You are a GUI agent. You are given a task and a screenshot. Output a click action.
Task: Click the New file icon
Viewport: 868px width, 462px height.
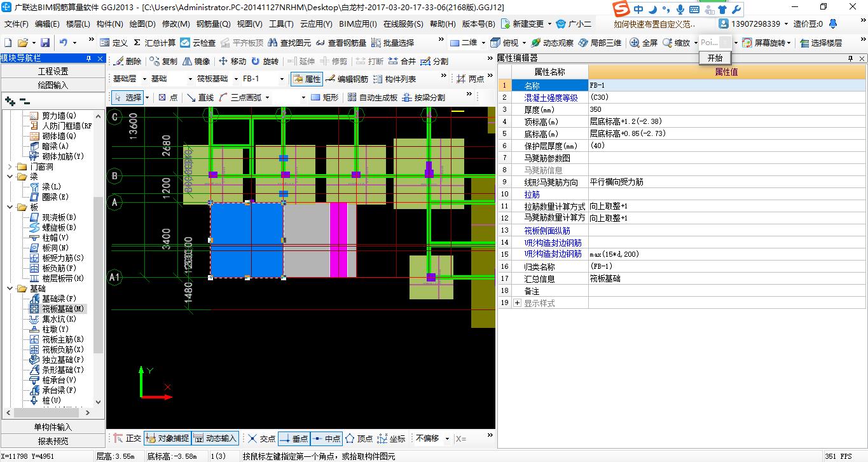(8, 43)
